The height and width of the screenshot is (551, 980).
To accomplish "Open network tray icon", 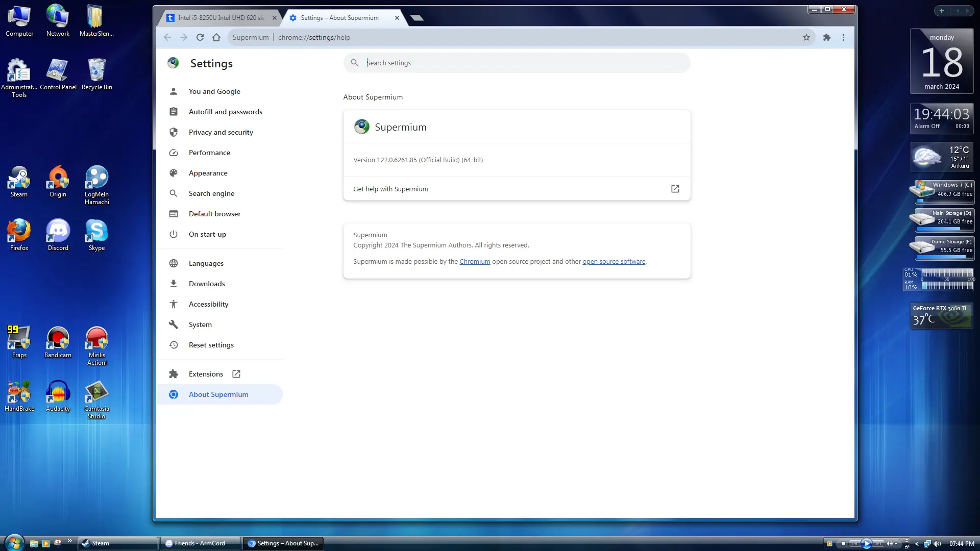I will [x=927, y=543].
